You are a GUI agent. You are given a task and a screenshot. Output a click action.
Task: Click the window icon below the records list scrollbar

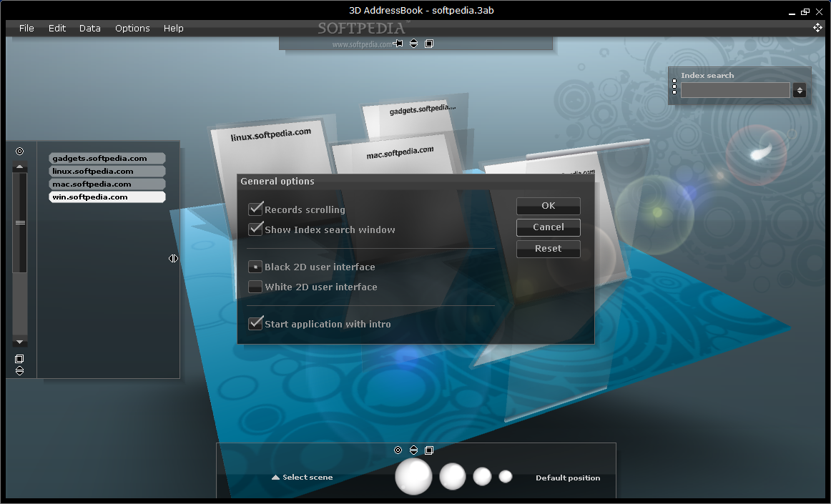coord(19,359)
